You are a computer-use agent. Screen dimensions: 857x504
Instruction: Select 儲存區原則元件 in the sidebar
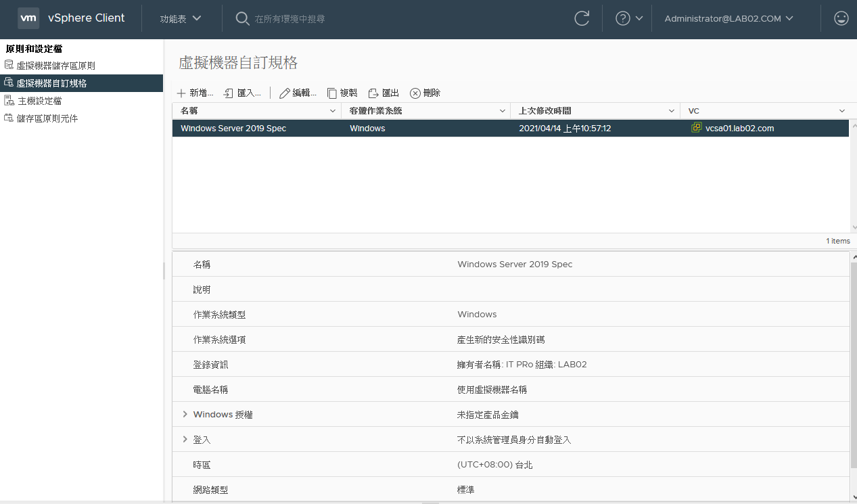pos(47,118)
